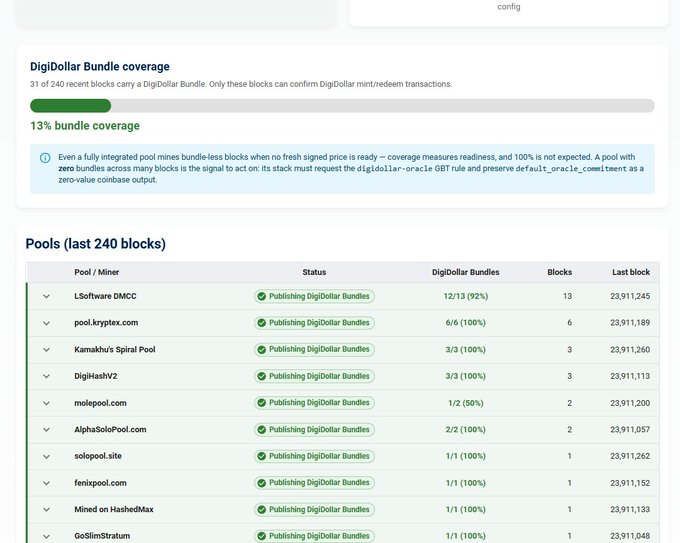This screenshot has height=543, width=680.
Task: Select the LSoftware DMCC pool name
Action: (x=105, y=296)
